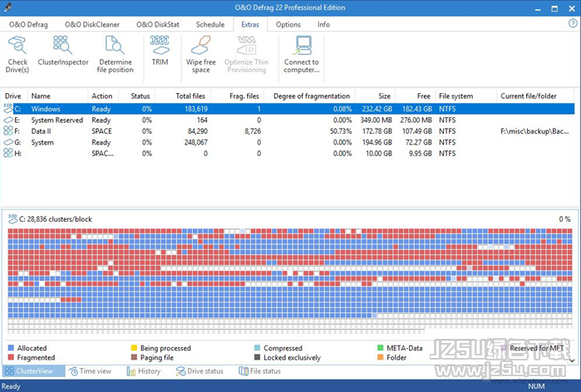The image size is (581, 392).
Task: Click the dark Locked exclusively swatch
Action: (x=257, y=357)
